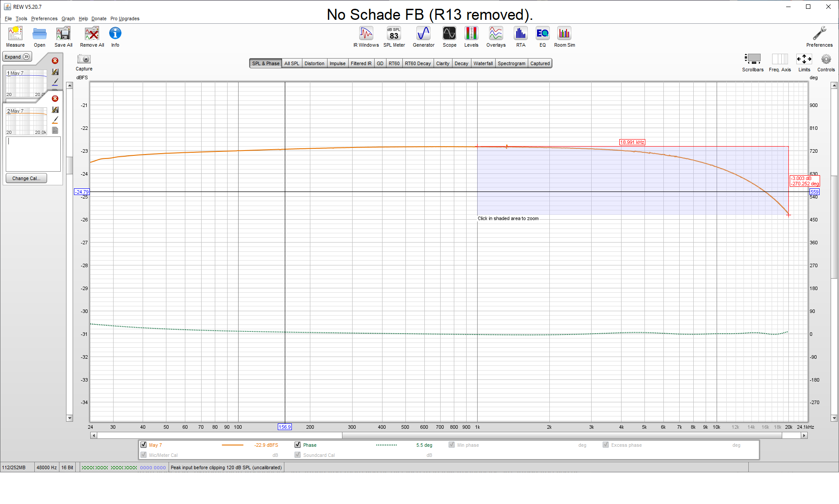
Task: Open the Preferences menu
Action: click(x=44, y=18)
